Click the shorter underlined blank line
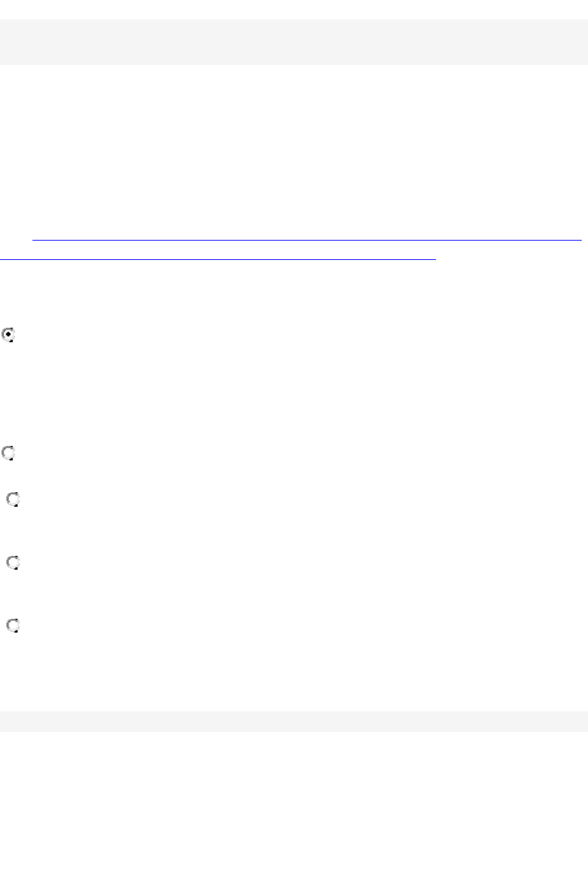This screenshot has height=878, width=588. click(x=218, y=259)
